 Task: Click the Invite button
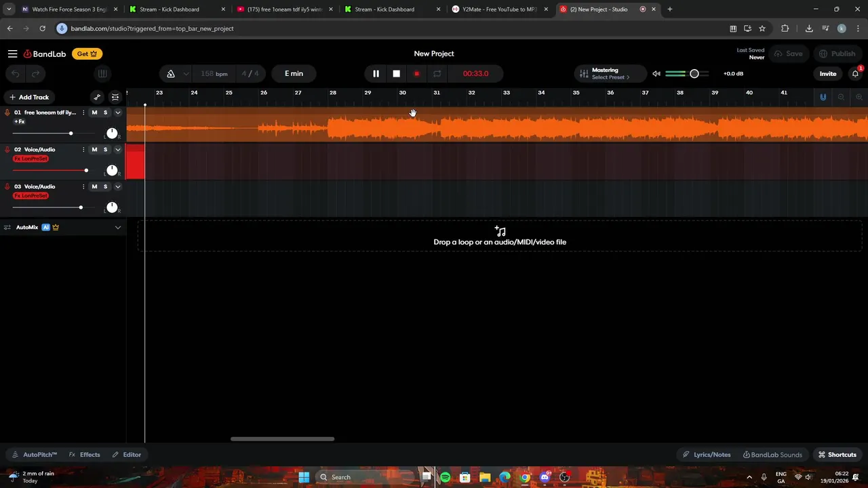828,73
